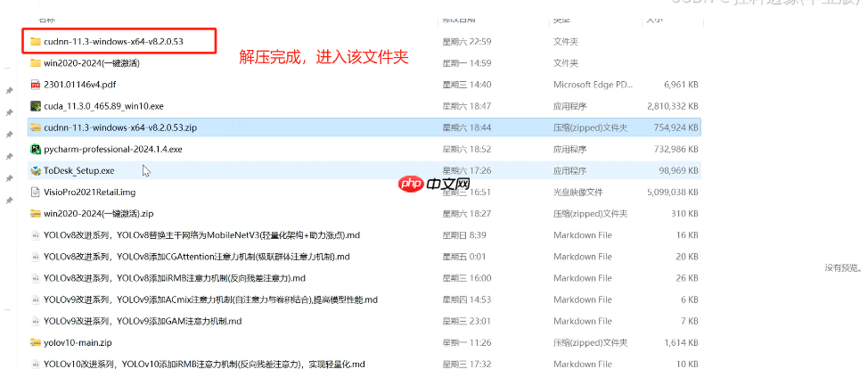Click the size value 5,099,038 KB

672,193
